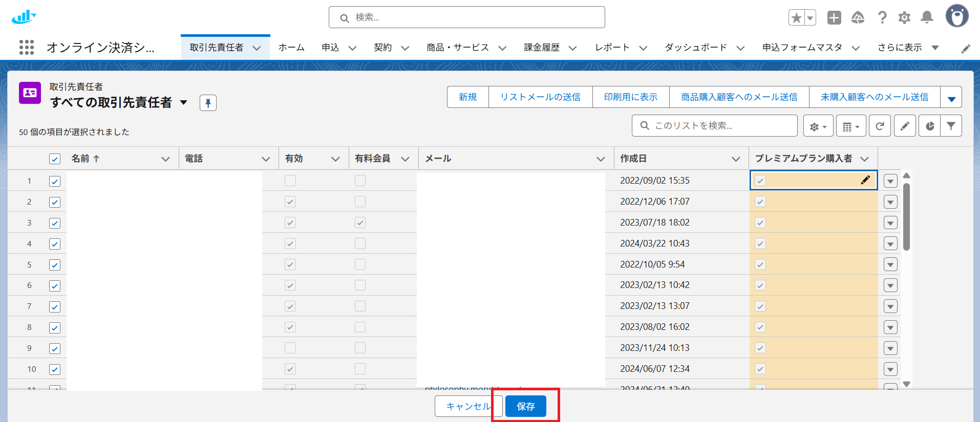The height and width of the screenshot is (422, 980).
Task: Open the メール column header menu
Action: coord(601,159)
